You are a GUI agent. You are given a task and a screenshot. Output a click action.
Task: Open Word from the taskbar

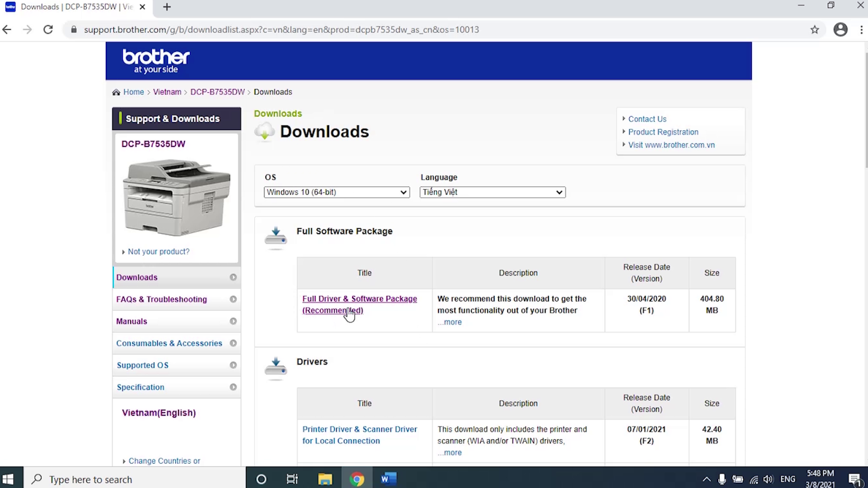(x=388, y=479)
